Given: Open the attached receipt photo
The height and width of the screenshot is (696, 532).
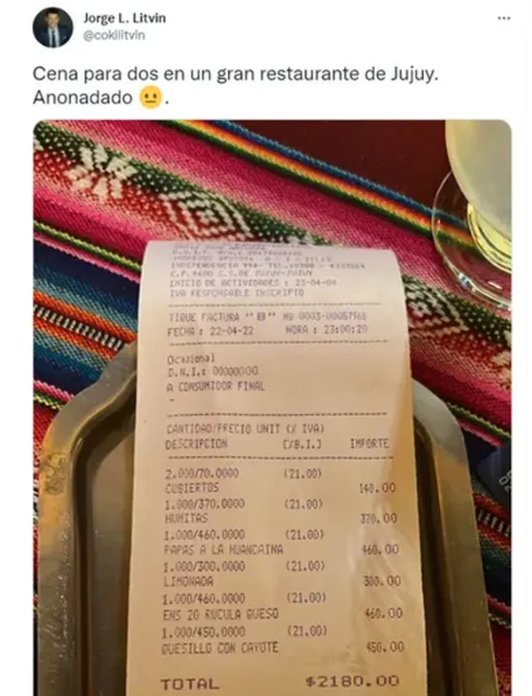Looking at the screenshot, I should 272,408.
